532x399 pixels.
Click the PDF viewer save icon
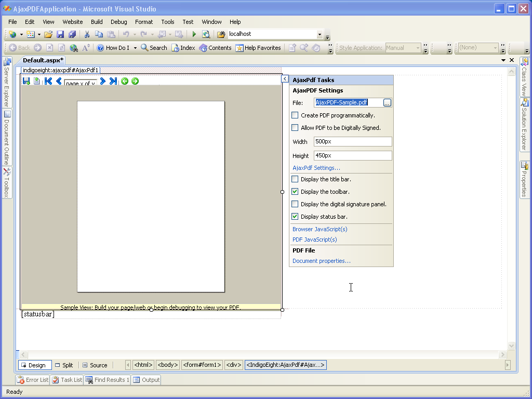[x=26, y=81]
